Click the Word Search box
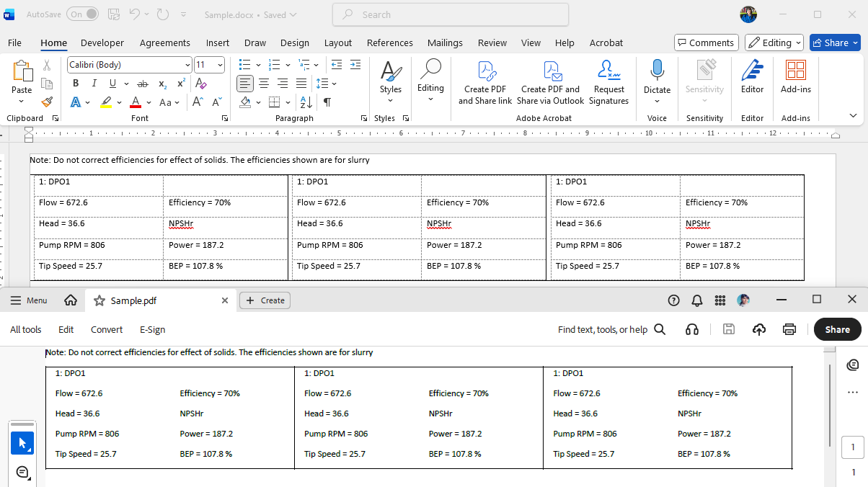868x487 pixels. pos(451,14)
